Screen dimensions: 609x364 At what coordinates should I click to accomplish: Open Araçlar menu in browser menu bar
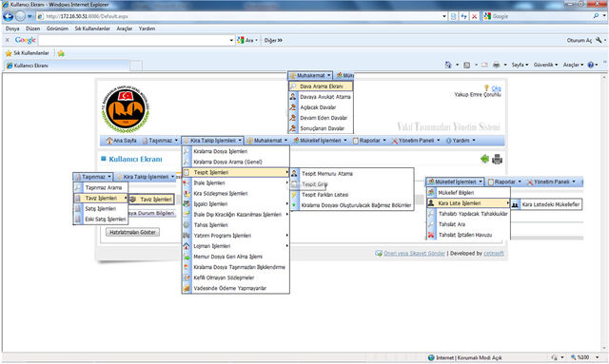coord(125,29)
